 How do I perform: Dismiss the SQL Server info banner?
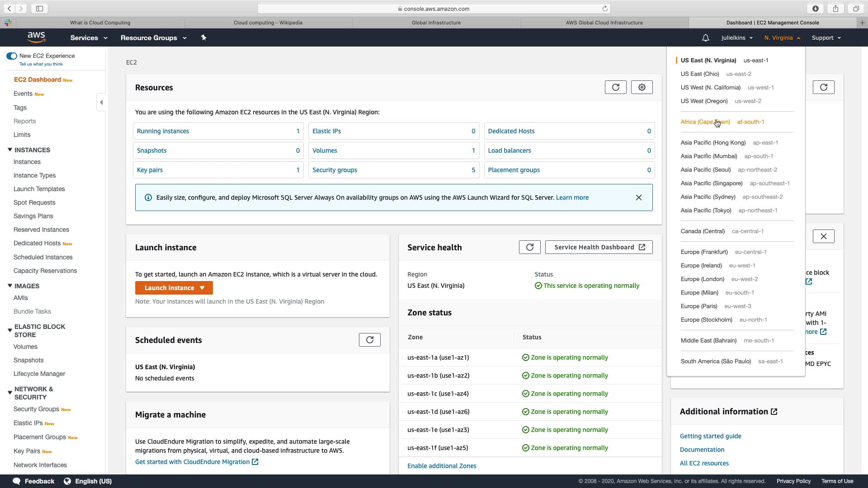(638, 197)
